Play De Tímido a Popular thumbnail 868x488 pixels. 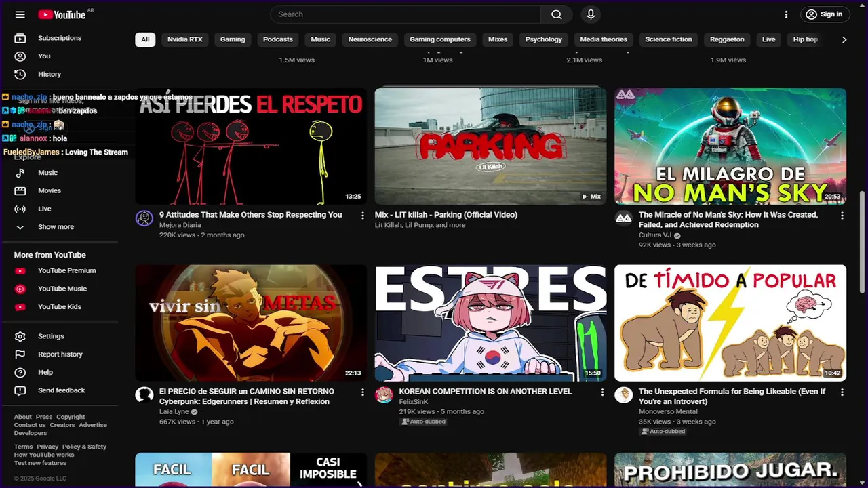[x=730, y=323]
